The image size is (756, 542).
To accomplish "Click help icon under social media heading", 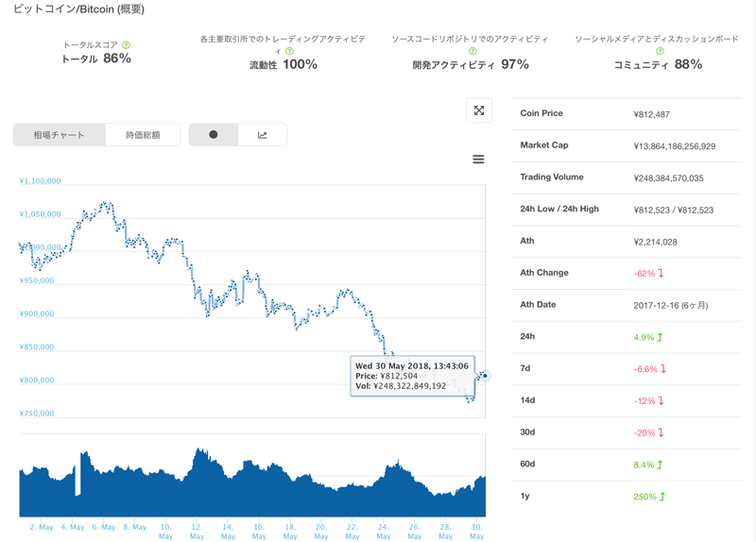I will tap(660, 51).
